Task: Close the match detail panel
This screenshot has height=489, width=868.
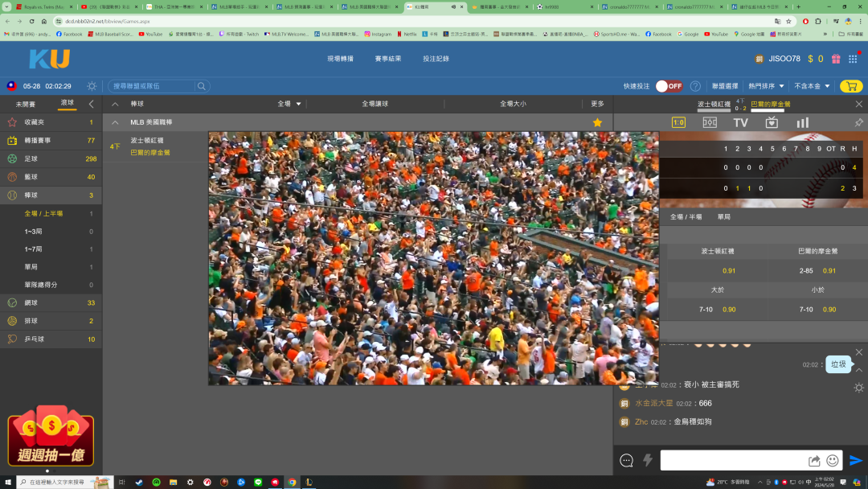Action: click(x=858, y=104)
